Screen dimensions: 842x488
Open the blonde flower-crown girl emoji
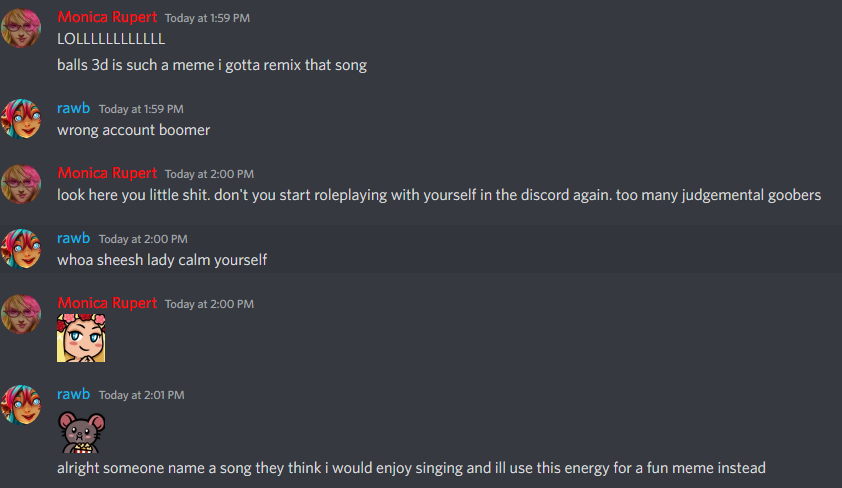[81, 338]
